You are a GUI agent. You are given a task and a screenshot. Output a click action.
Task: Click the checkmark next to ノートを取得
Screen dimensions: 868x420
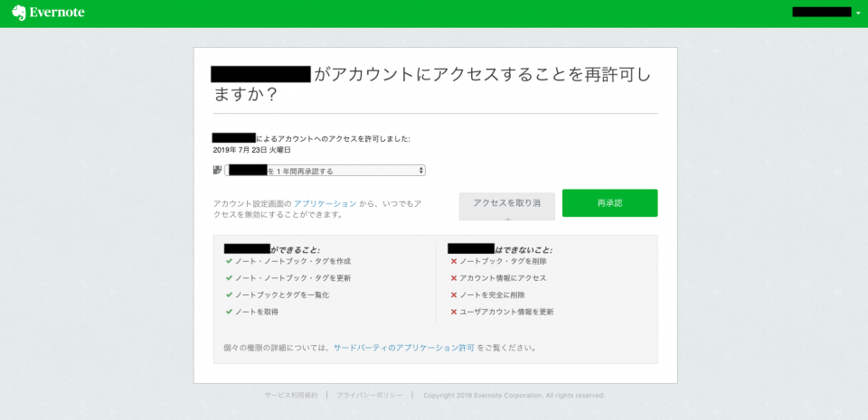(229, 312)
